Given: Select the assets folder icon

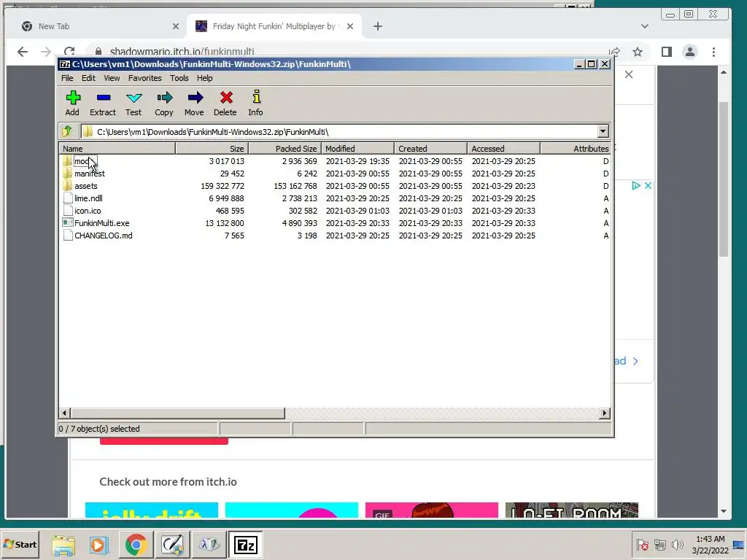Looking at the screenshot, I should [67, 186].
